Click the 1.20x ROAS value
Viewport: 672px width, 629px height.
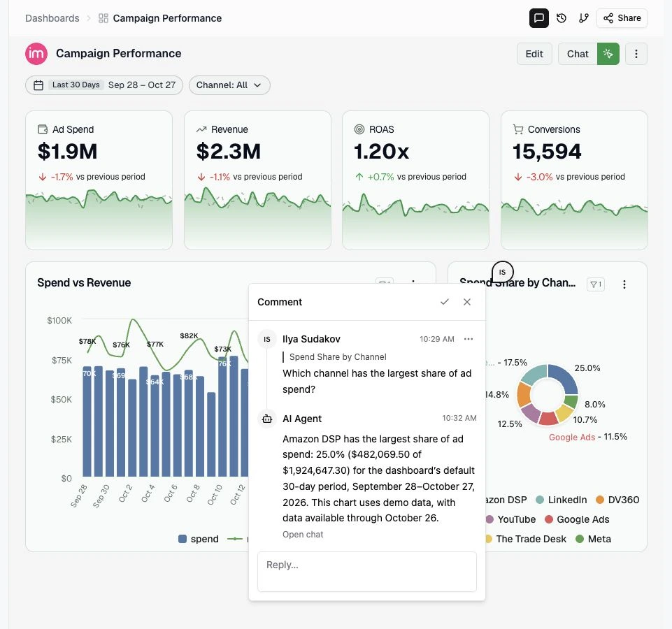point(381,151)
